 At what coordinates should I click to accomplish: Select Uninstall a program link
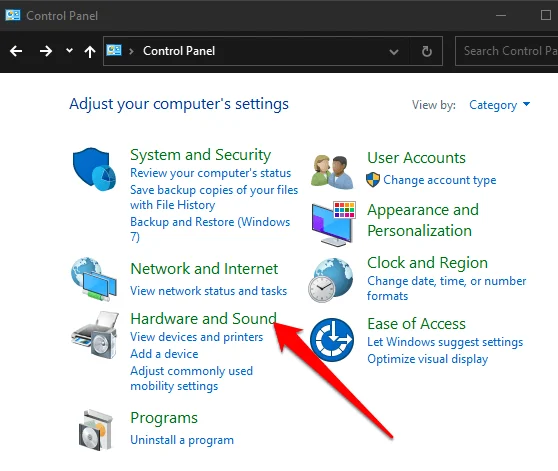[x=182, y=440]
